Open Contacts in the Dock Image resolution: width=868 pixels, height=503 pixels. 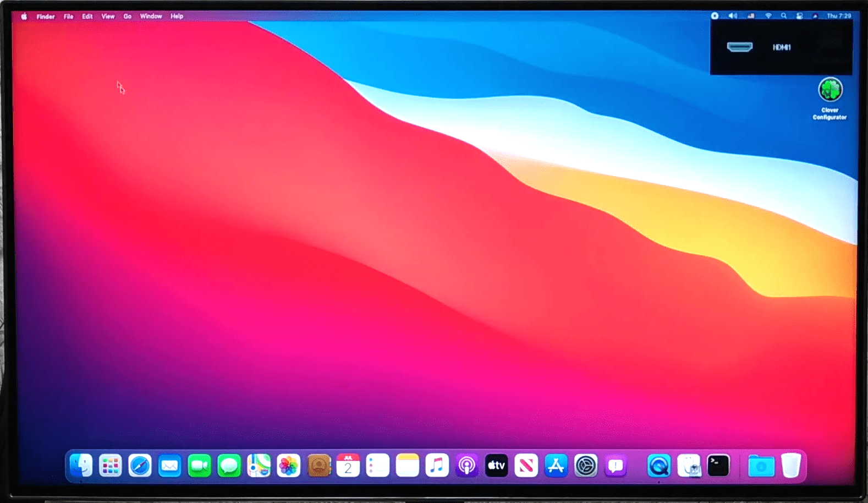coord(319,466)
